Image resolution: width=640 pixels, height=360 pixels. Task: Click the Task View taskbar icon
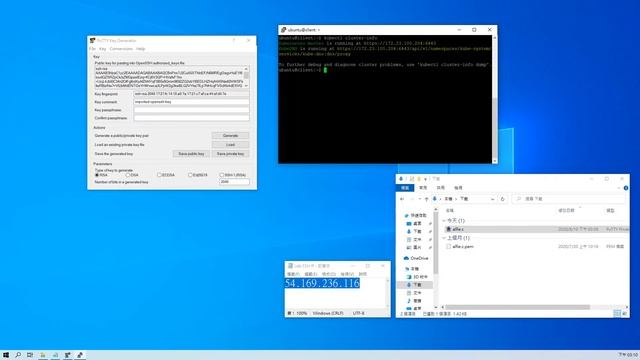[x=30, y=355]
